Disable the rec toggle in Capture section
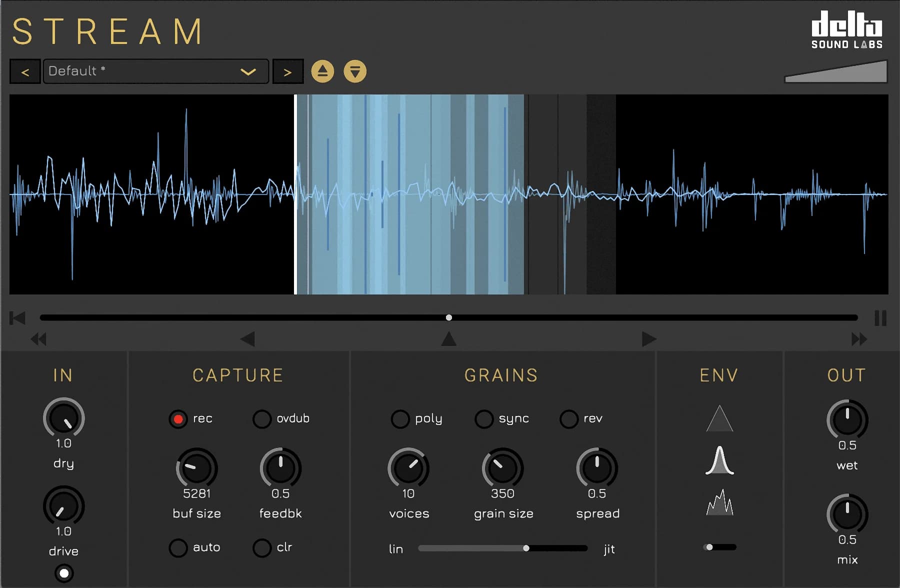Viewport: 900px width, 588px height. tap(178, 419)
